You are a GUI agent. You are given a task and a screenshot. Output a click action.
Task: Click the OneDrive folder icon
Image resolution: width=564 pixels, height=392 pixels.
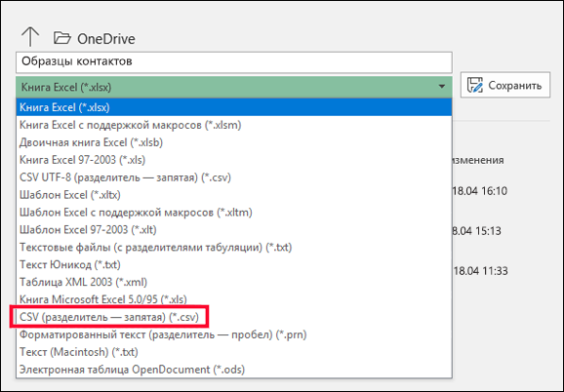point(61,38)
